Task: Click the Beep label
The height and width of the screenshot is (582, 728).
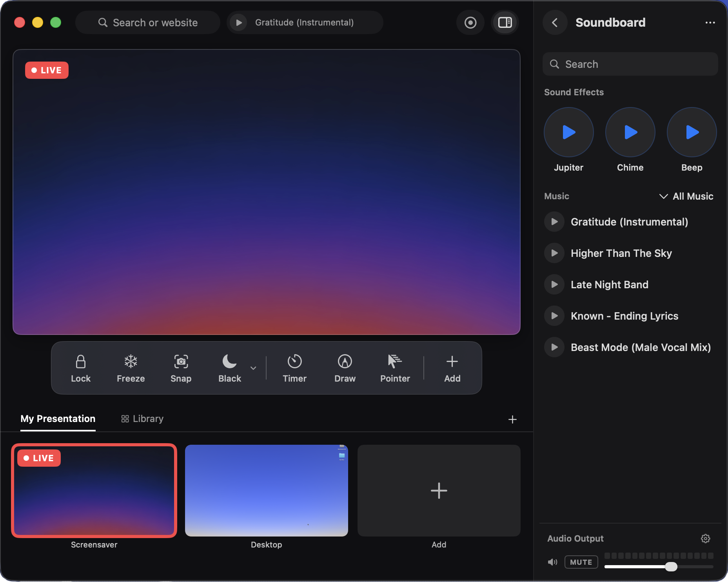Action: (692, 167)
